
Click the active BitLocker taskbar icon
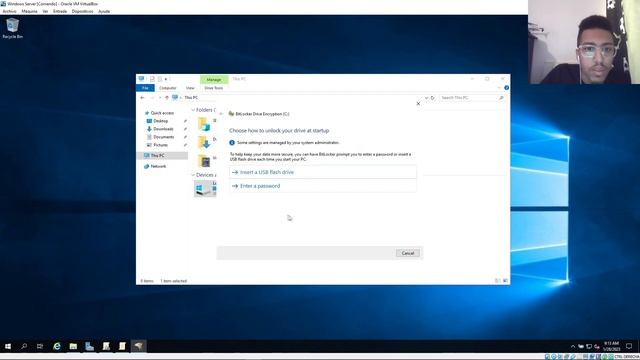[138, 346]
